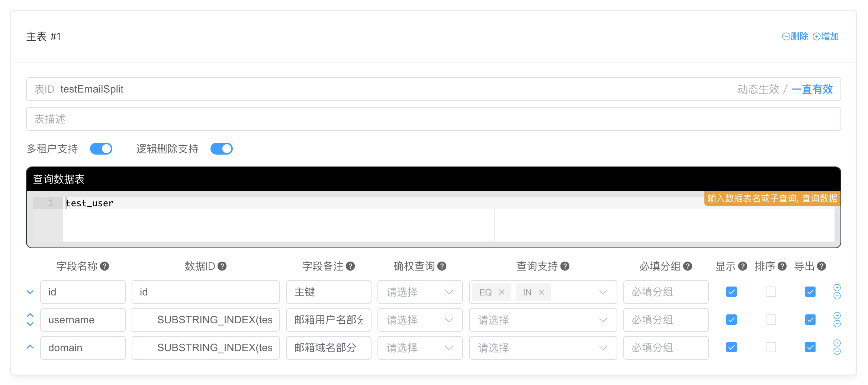This screenshot has width=868, height=385.
Task: Move the id row down with arrow
Action: [x=30, y=292]
